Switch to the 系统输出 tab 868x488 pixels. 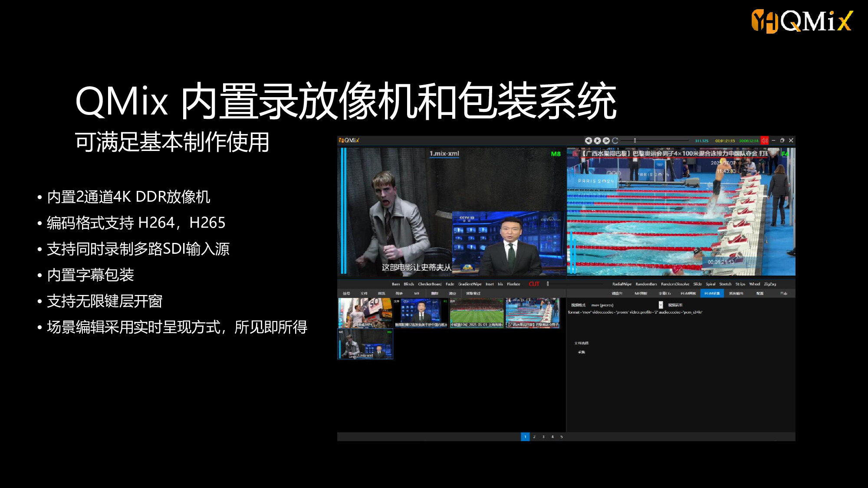tap(736, 294)
